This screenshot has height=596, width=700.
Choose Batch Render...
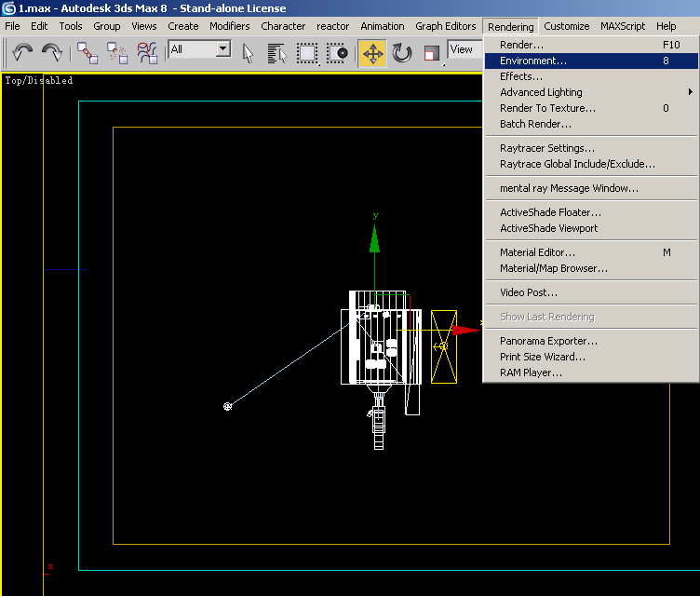tap(591, 124)
